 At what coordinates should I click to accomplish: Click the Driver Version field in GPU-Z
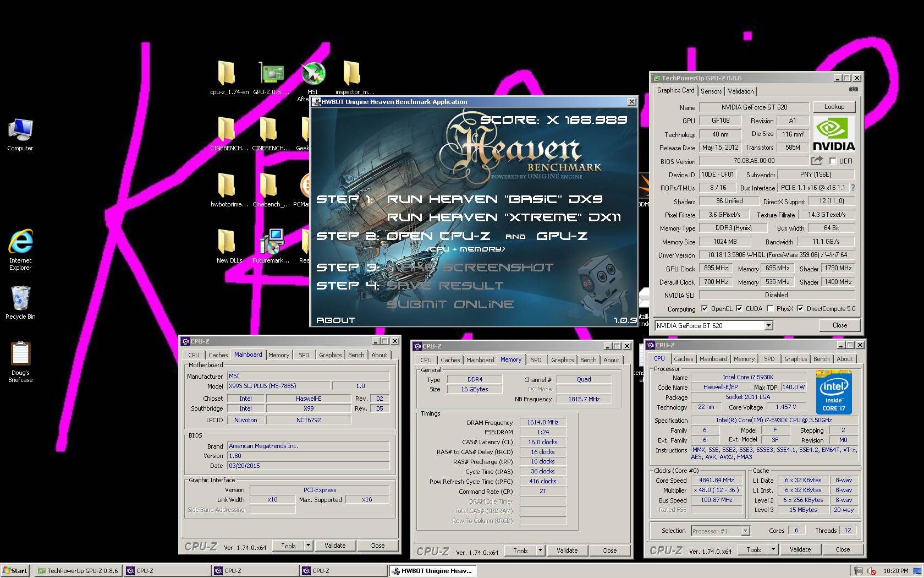pyautogui.click(x=777, y=255)
